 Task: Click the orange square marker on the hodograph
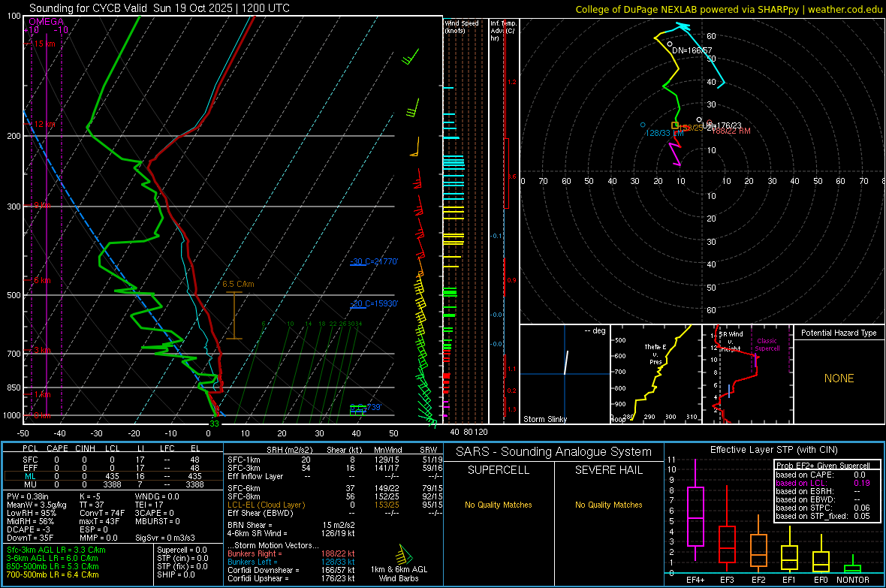click(x=675, y=125)
